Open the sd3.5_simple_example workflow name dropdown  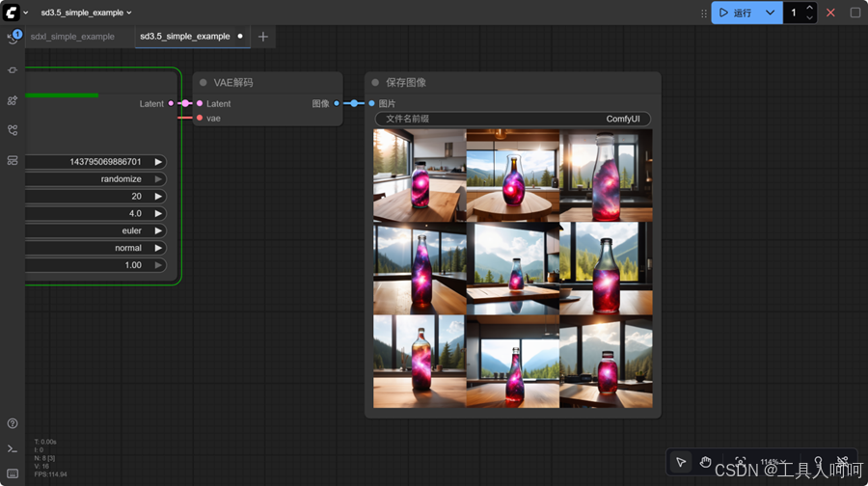(x=86, y=13)
